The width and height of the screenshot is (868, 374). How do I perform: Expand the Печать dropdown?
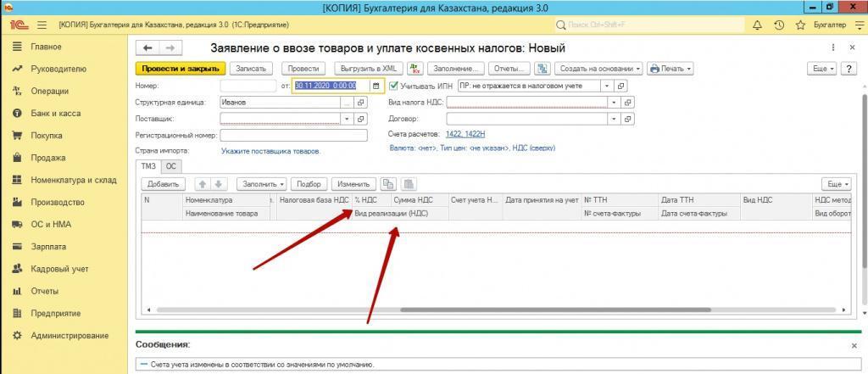pos(670,69)
